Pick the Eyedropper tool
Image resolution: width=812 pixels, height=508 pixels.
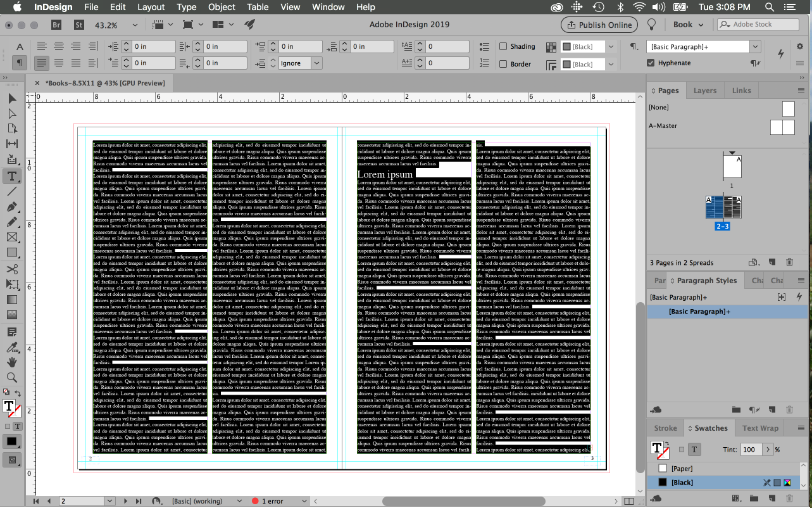[x=12, y=347]
